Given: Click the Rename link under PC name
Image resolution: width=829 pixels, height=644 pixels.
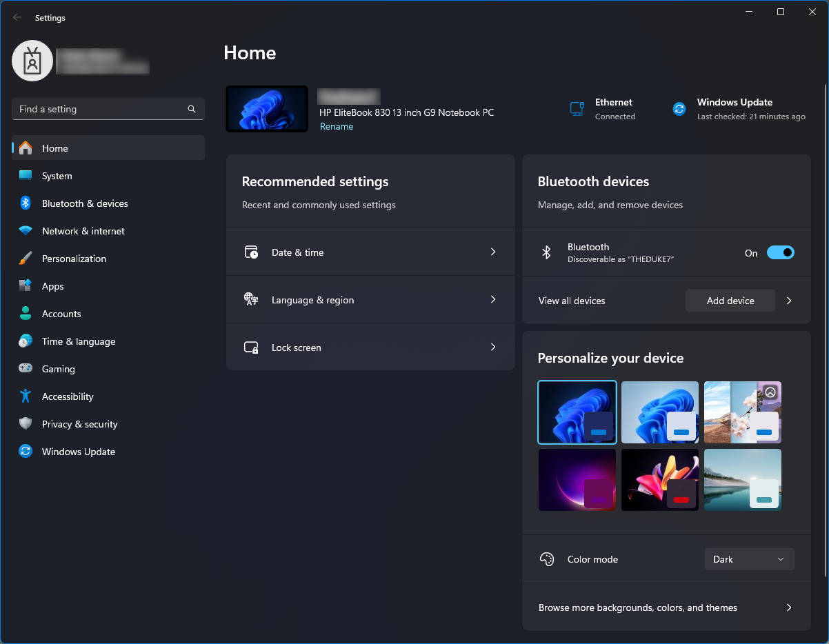Looking at the screenshot, I should click(337, 126).
